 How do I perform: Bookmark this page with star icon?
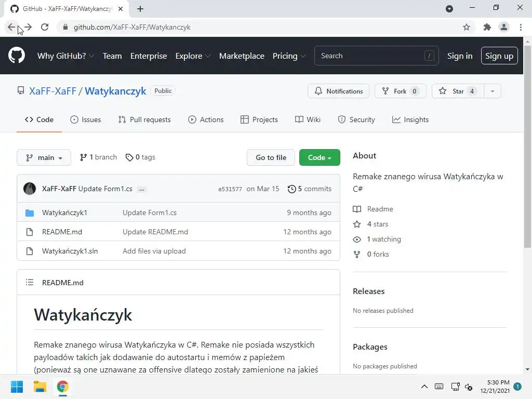[467, 27]
